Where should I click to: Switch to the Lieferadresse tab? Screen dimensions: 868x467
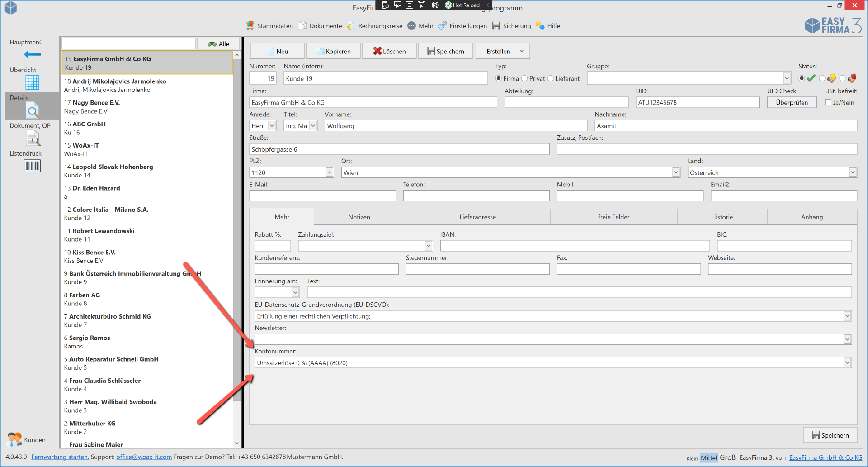tap(477, 217)
